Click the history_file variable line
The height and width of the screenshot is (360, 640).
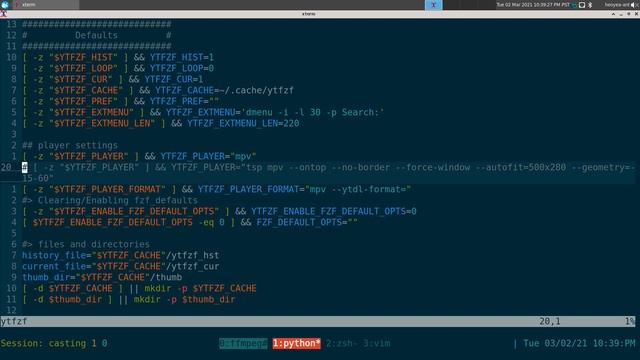(x=120, y=255)
